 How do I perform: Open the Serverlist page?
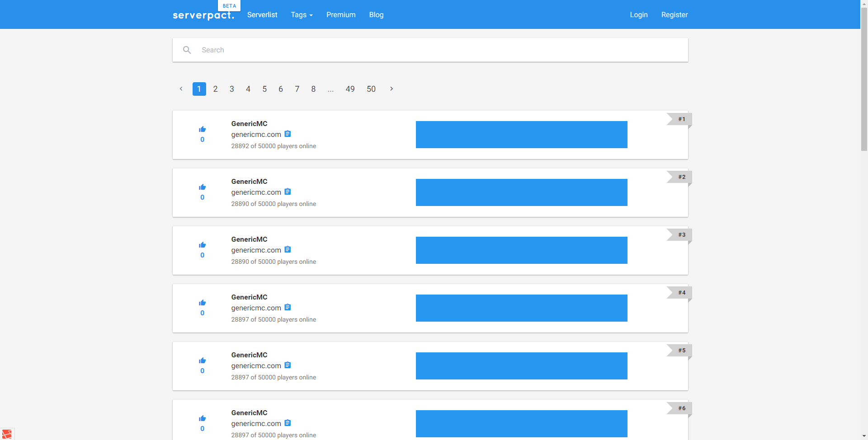(262, 15)
